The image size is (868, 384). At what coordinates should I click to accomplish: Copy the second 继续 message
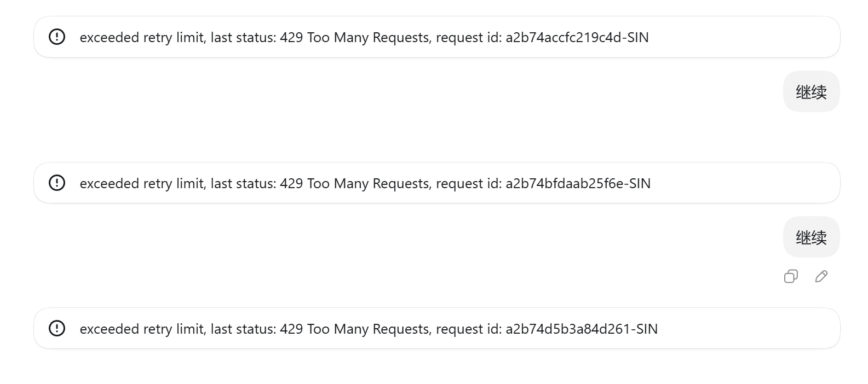click(x=791, y=276)
